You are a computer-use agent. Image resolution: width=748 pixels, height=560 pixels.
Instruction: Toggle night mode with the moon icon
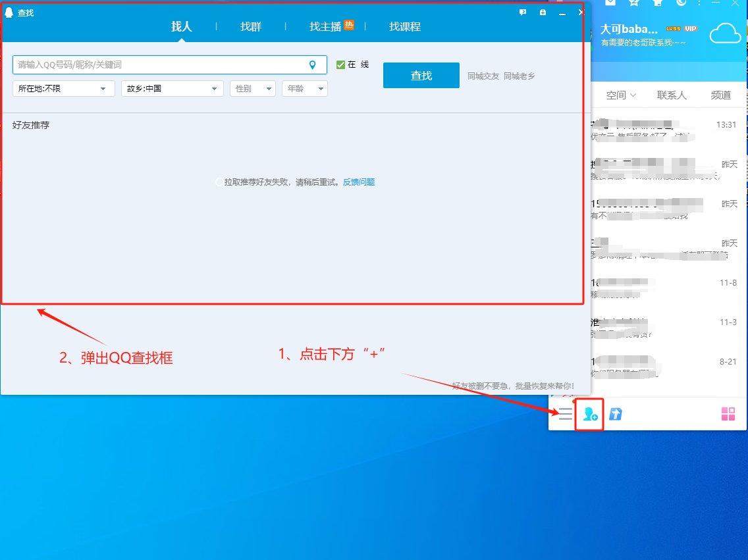pyautogui.click(x=681, y=3)
